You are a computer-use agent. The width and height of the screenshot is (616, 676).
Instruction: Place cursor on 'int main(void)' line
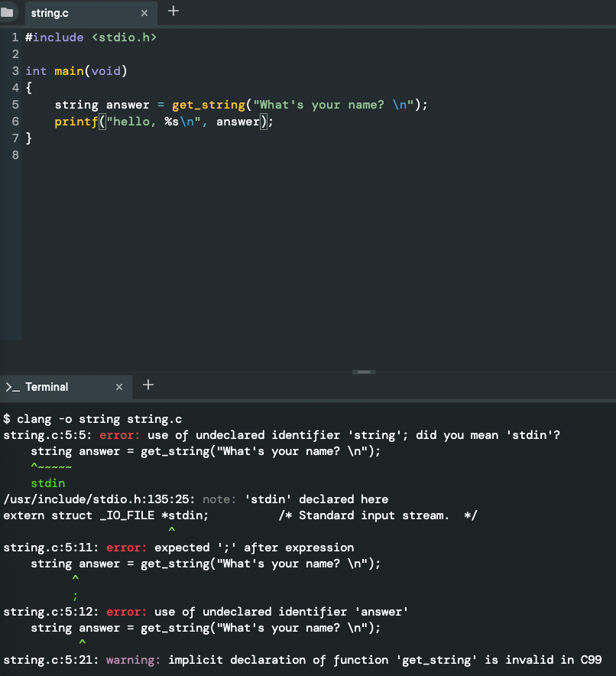(x=76, y=70)
